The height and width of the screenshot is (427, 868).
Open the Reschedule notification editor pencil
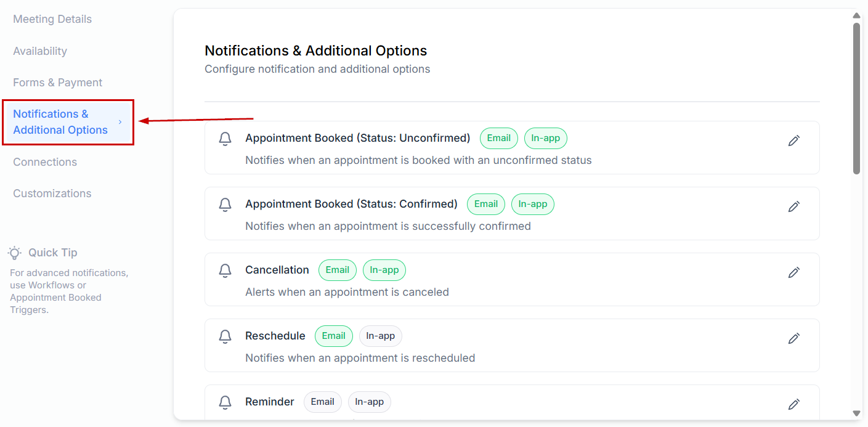793,338
